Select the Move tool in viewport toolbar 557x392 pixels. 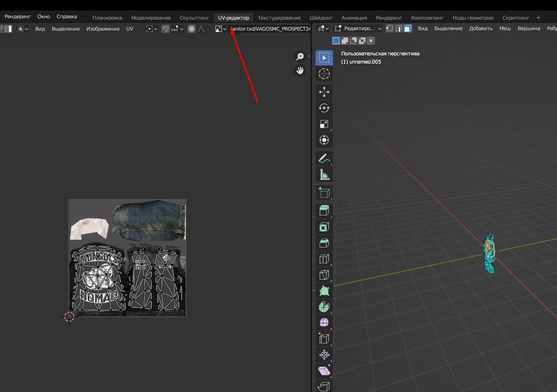click(324, 92)
